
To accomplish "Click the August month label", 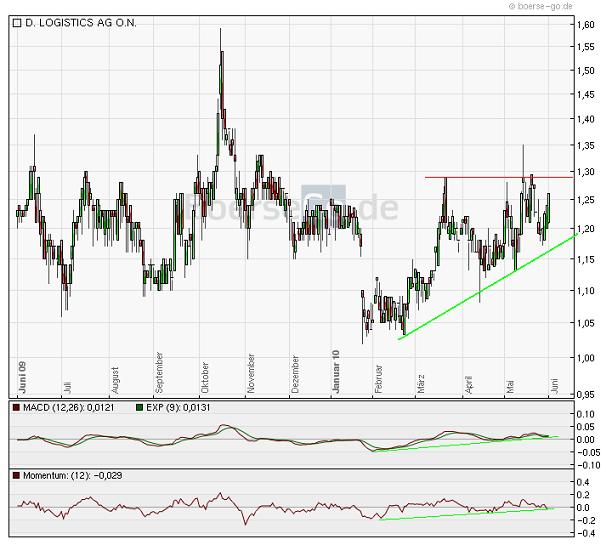I will click(x=114, y=380).
